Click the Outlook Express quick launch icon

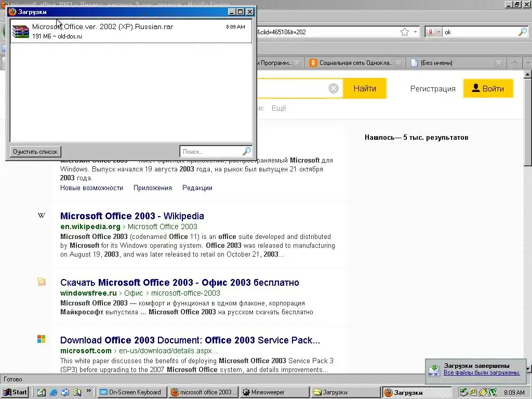click(x=65, y=393)
